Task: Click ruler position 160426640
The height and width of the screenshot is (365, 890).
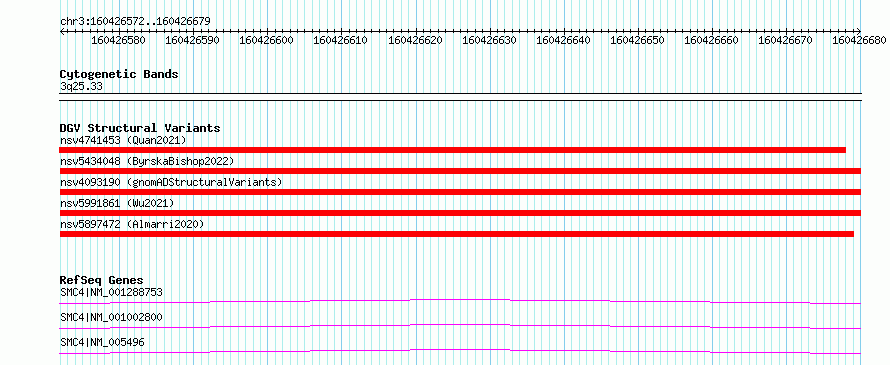Action: pos(563,40)
